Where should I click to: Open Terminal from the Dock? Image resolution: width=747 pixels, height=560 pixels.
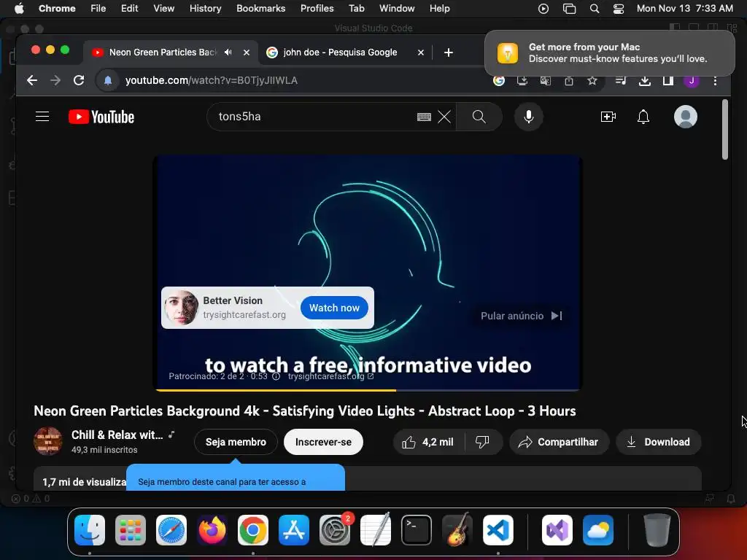[x=417, y=529]
